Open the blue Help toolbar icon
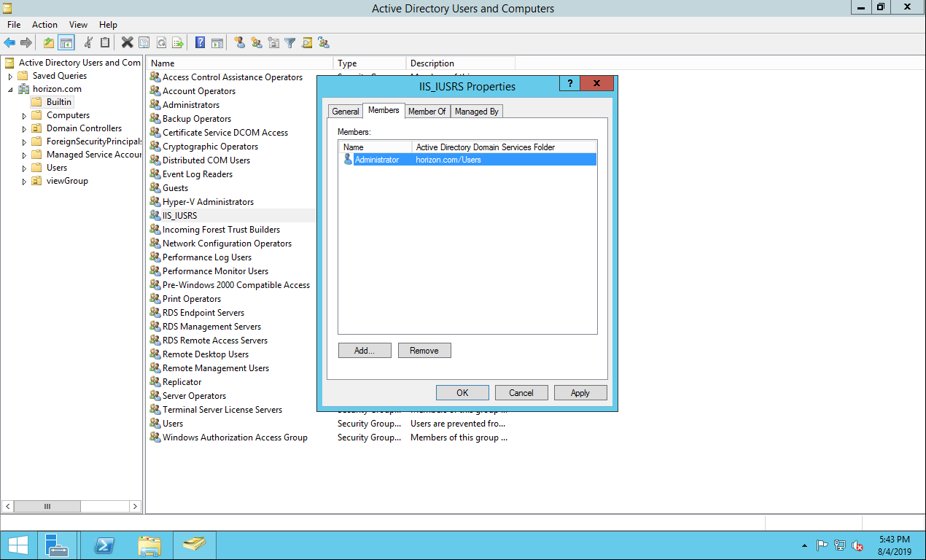The image size is (926, 560). pos(200,43)
